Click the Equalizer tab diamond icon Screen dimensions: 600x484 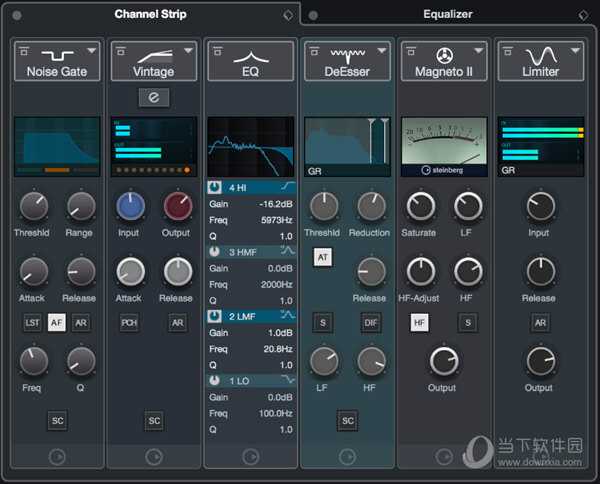click(x=583, y=15)
